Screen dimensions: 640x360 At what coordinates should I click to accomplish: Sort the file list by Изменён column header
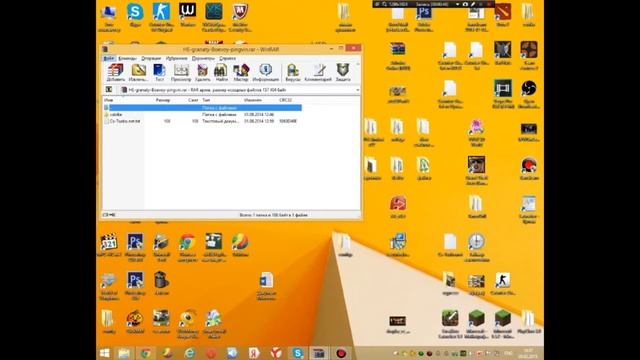(253, 100)
